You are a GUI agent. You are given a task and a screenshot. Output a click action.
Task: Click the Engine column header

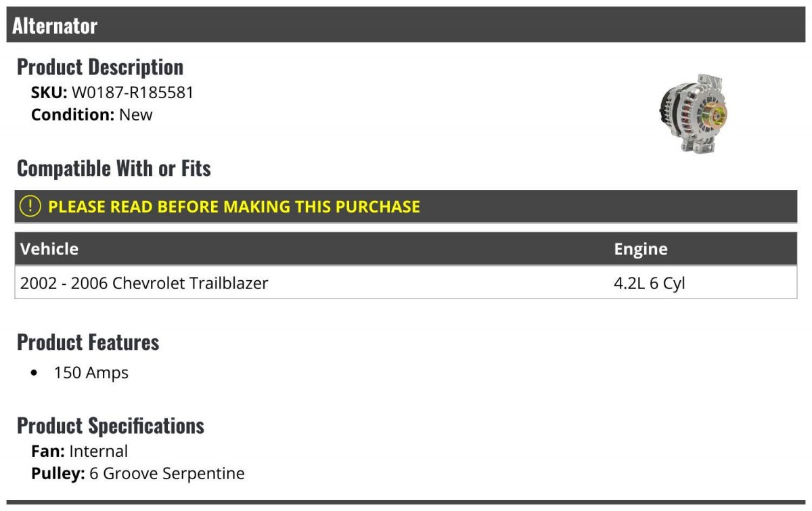[641, 249]
